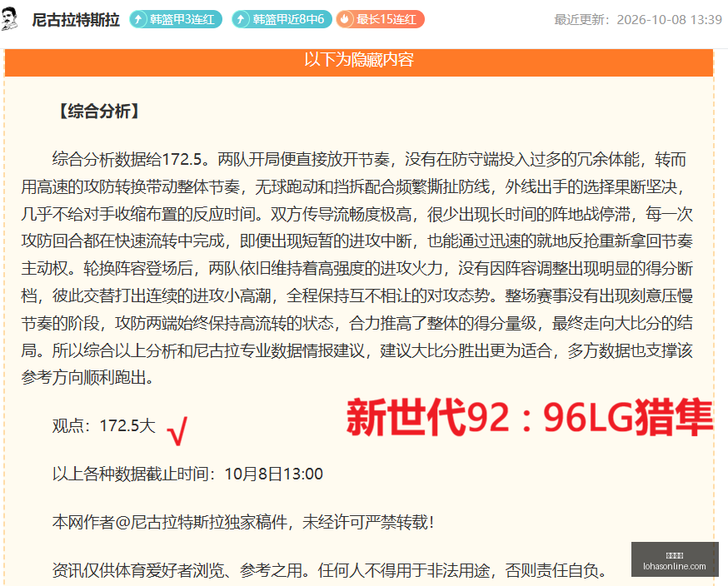
Task: Click the text 观点：172.5大
Action: pyautogui.click(x=104, y=425)
